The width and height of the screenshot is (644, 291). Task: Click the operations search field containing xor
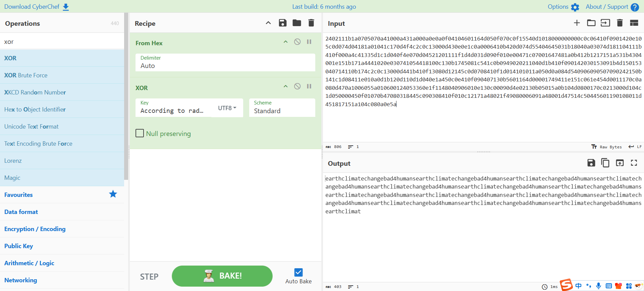[62, 42]
